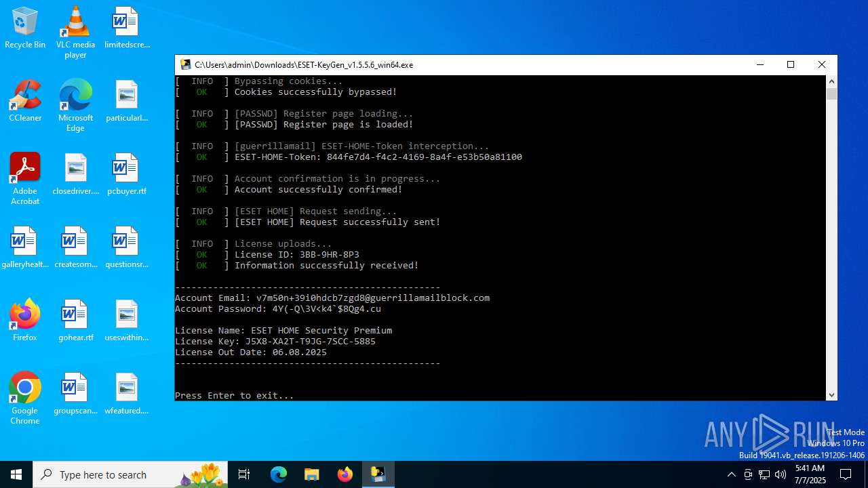Open the Recycle Bin desktop icon
Screen dimensions: 868x488
[x=25, y=28]
